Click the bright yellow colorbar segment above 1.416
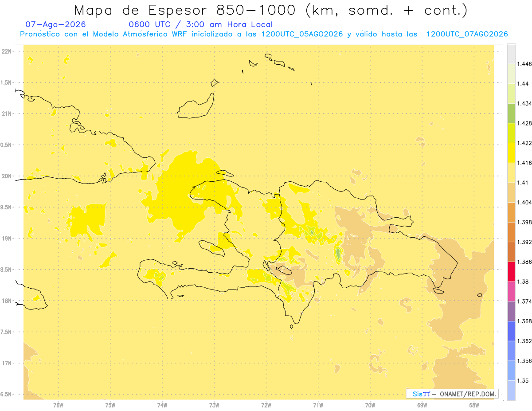This screenshot has width=532, height=411. pos(511,153)
